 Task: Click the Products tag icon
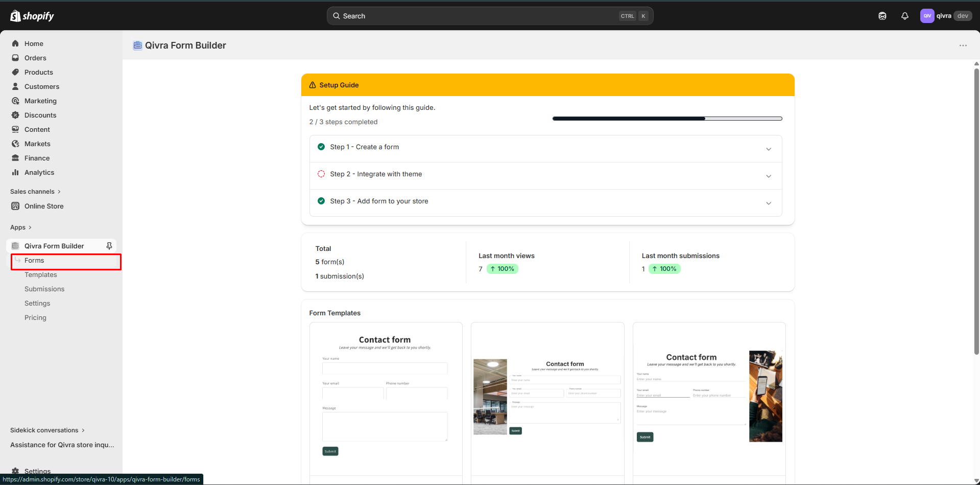[15, 72]
